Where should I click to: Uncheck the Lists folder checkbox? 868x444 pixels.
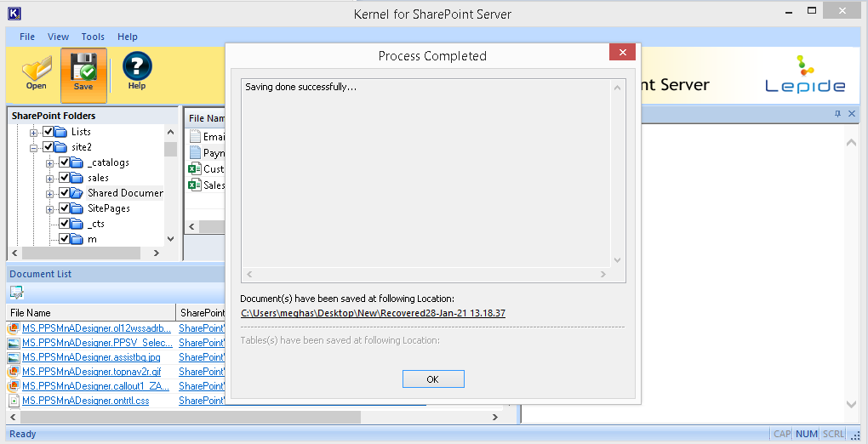point(49,132)
